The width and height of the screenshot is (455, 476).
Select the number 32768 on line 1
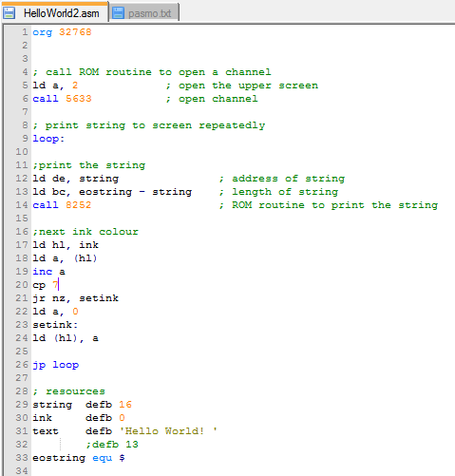point(75,32)
